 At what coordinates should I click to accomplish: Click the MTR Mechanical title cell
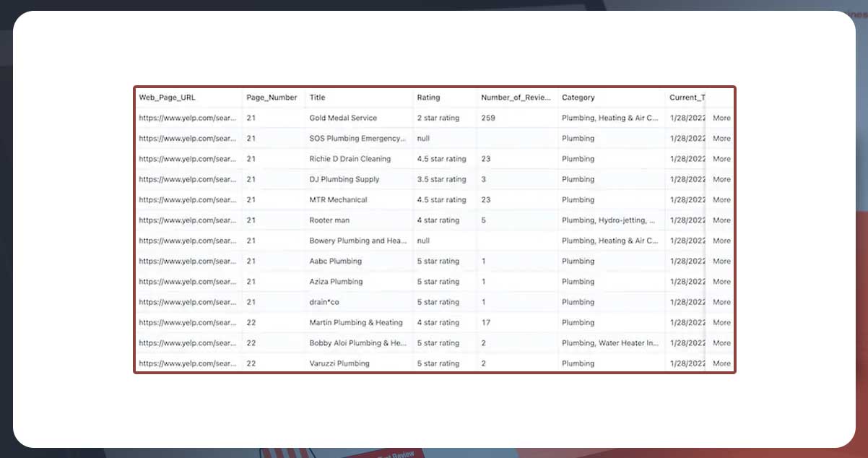coord(338,199)
